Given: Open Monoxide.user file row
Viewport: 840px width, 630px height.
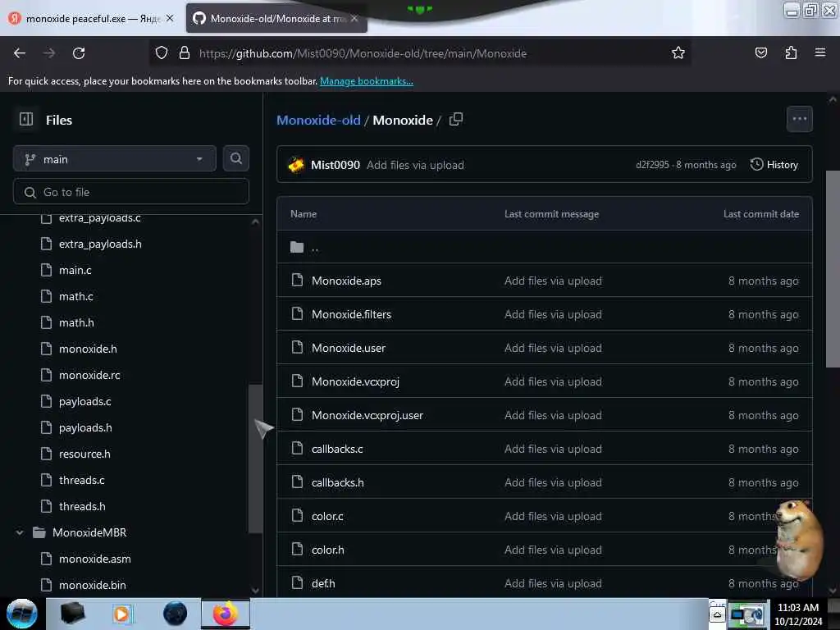Looking at the screenshot, I should [545, 348].
